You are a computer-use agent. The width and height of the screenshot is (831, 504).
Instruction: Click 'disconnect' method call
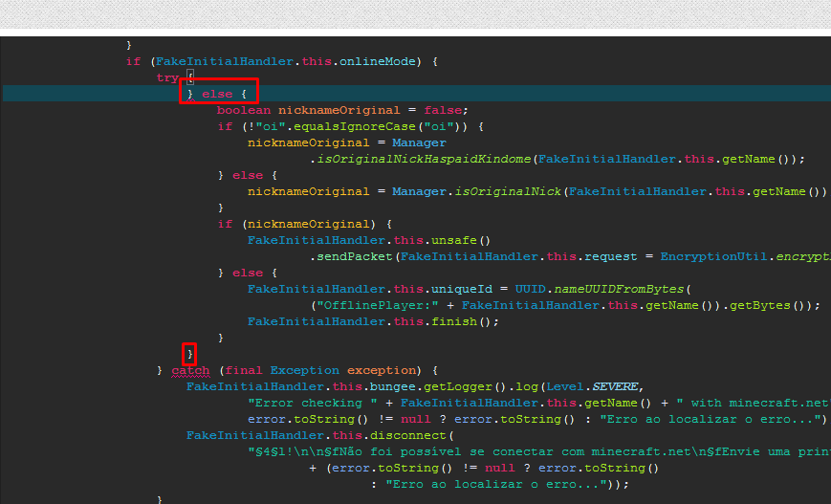(408, 436)
